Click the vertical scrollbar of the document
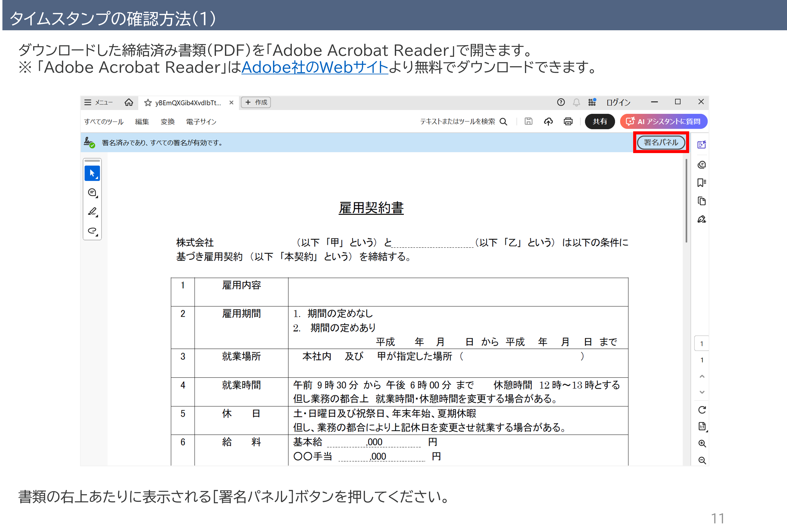 (x=686, y=201)
